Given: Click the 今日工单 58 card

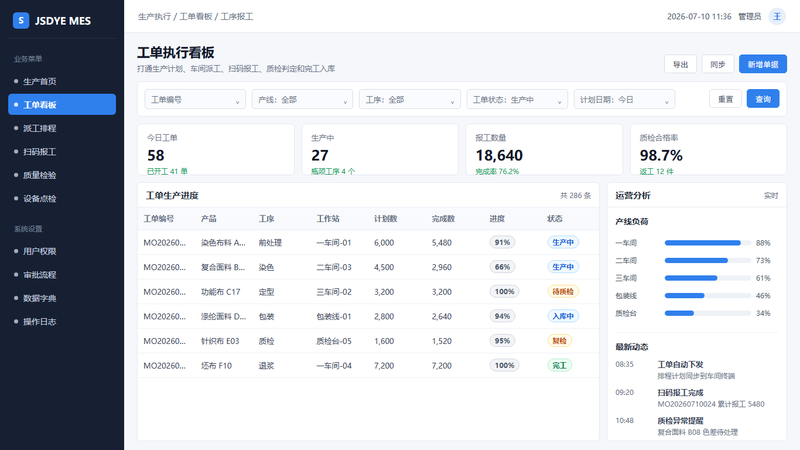Looking at the screenshot, I should pos(216,149).
